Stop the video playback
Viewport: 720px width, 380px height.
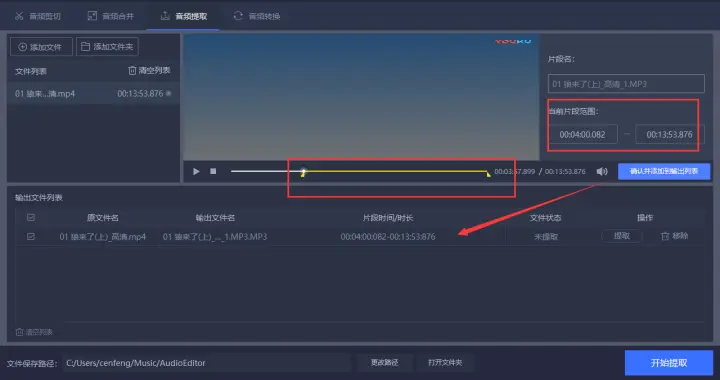tap(213, 171)
